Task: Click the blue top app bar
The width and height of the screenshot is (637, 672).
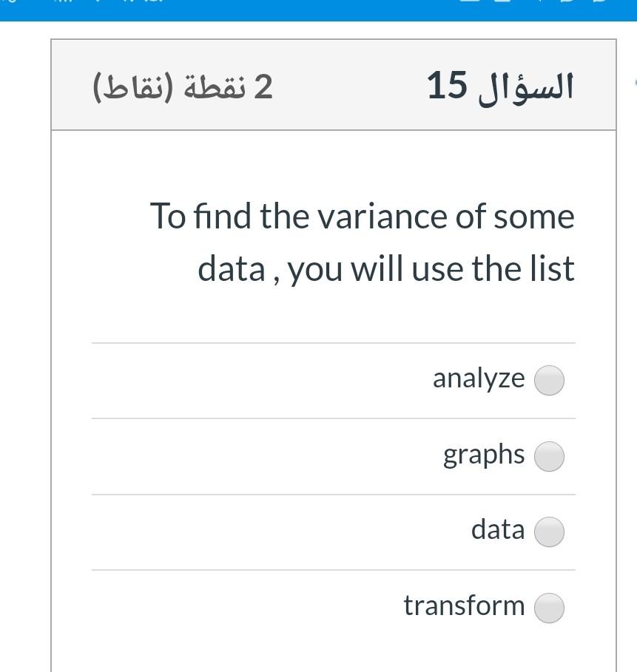Action: click(318, 10)
